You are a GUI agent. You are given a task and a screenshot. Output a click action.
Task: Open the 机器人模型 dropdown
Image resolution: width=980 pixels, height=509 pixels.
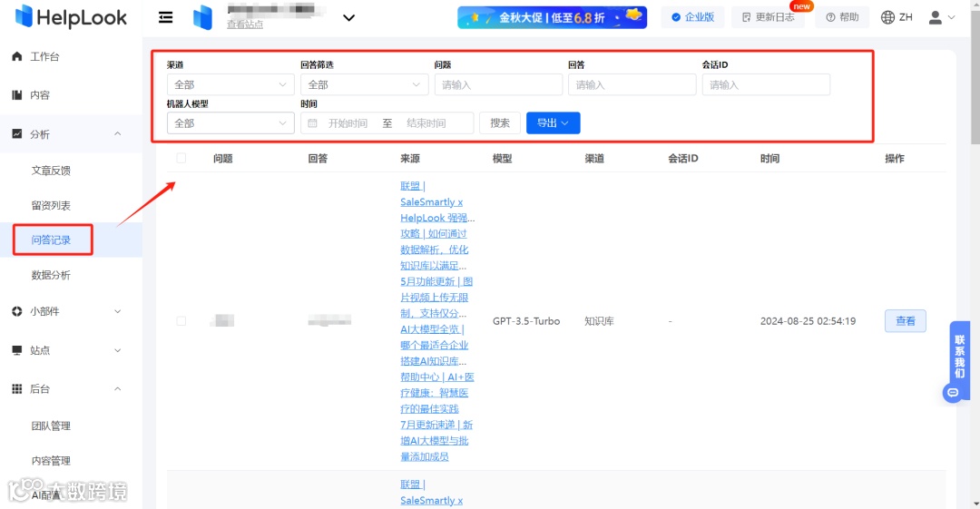click(230, 123)
